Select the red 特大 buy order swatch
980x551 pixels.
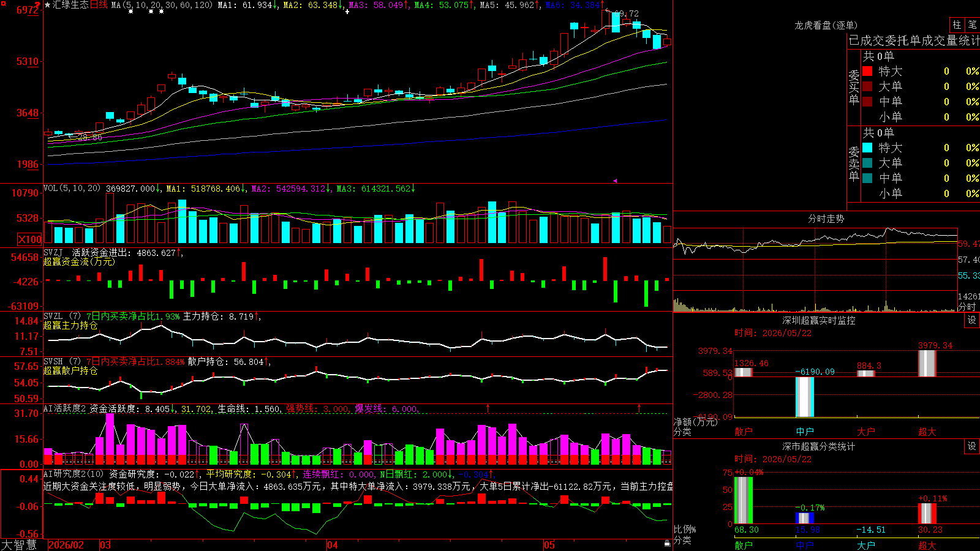click(867, 71)
